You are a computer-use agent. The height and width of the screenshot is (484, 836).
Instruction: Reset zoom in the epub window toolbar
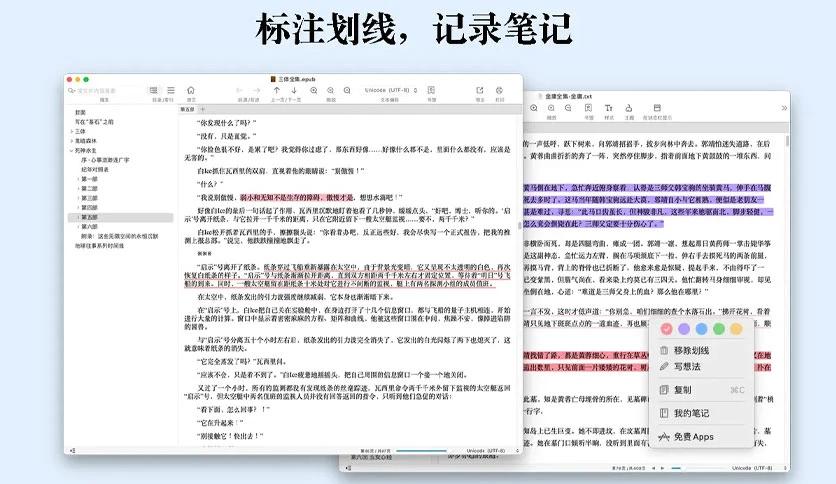click(331, 90)
